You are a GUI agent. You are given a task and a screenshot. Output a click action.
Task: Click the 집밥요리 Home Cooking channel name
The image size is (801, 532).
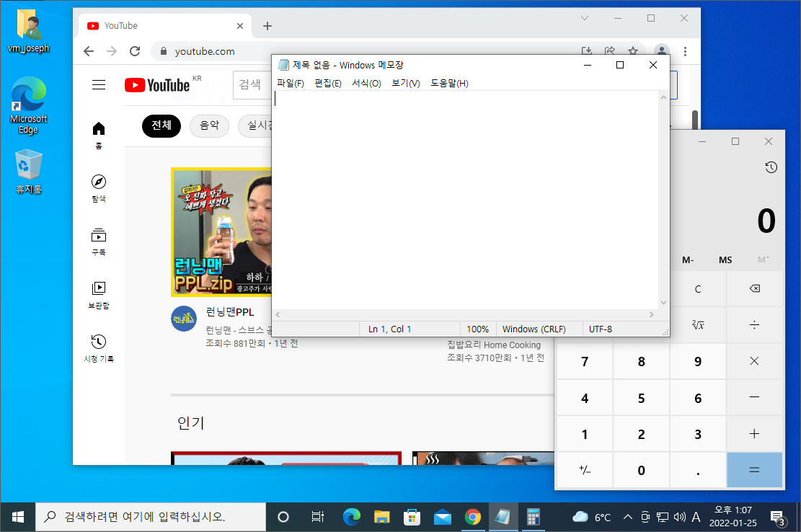pos(493,345)
